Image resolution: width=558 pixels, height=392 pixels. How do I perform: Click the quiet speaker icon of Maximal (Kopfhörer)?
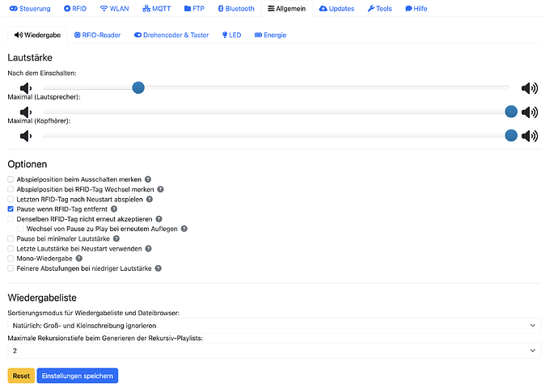tap(26, 136)
